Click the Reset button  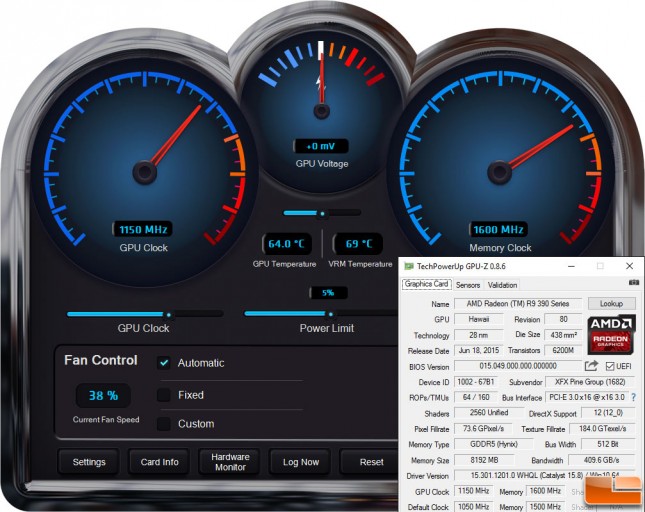coord(371,462)
